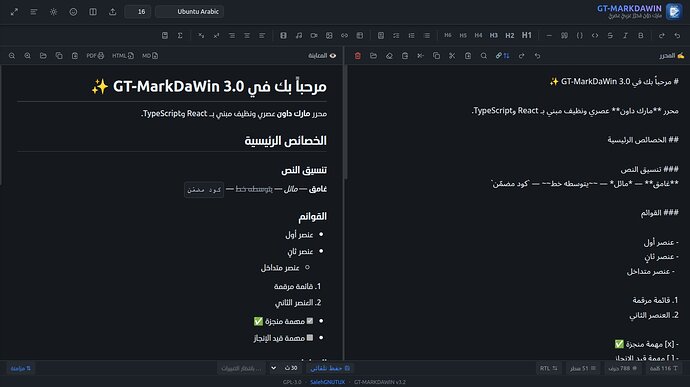
Task: Toggle split view layout icon
Action: click(93, 12)
